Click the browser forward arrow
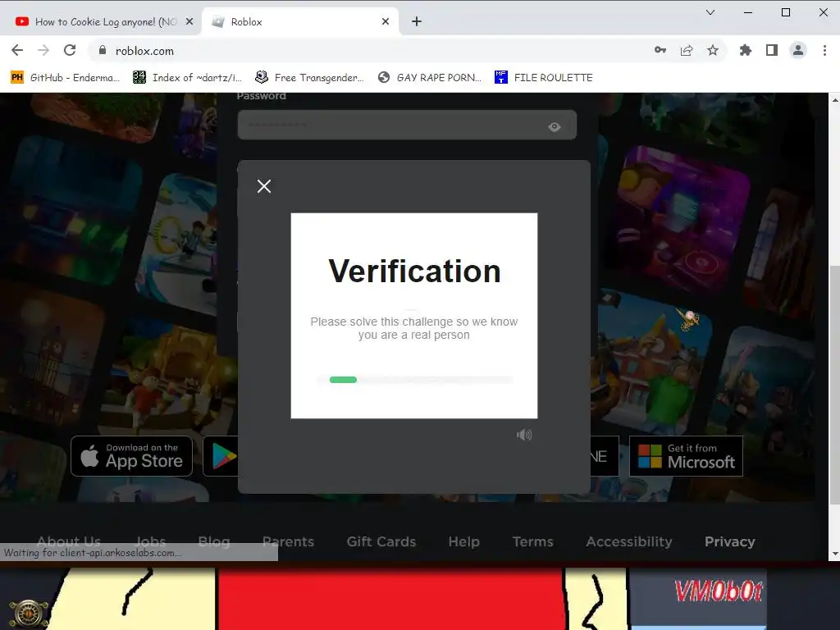The height and width of the screenshot is (630, 840). click(x=43, y=50)
